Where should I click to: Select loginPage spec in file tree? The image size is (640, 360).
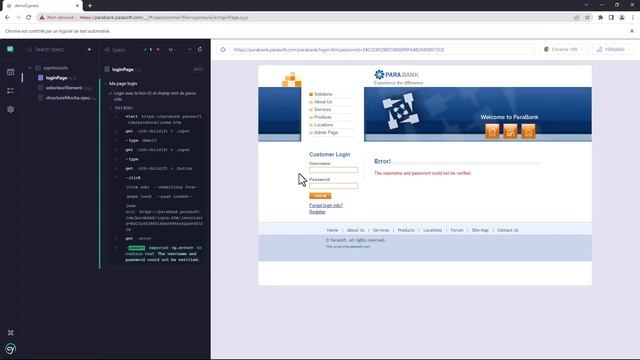point(57,78)
